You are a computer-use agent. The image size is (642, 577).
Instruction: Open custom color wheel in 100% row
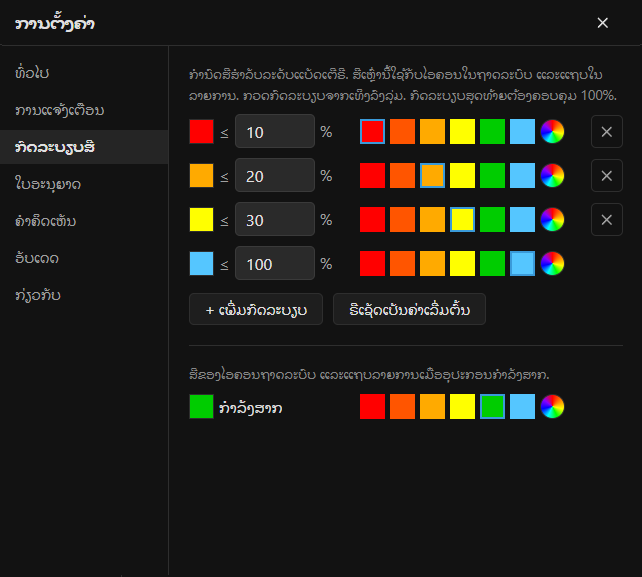coord(552,263)
